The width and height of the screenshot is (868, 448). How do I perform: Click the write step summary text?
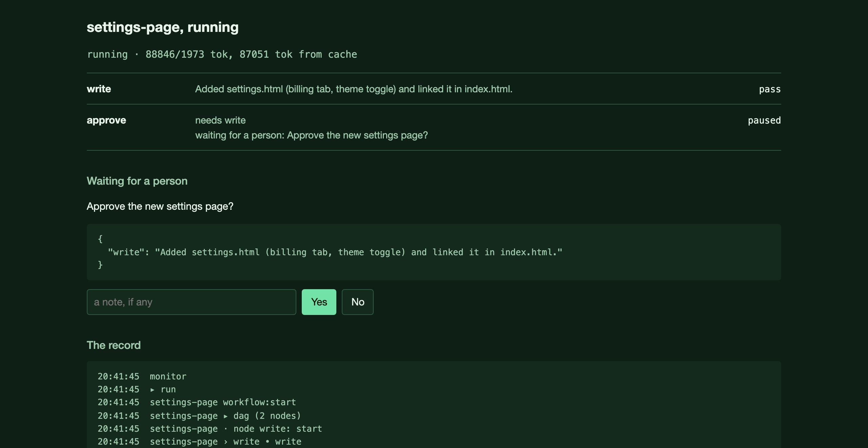pos(354,89)
